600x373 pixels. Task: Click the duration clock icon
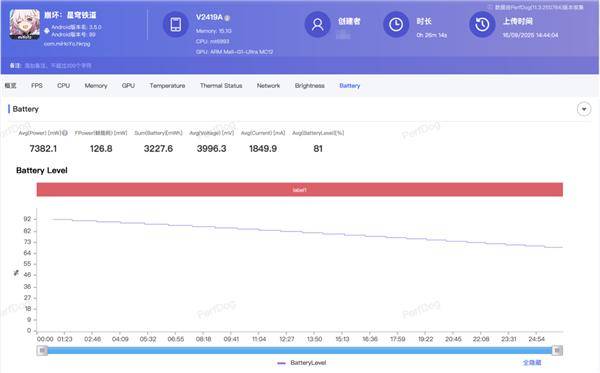pyautogui.click(x=396, y=24)
